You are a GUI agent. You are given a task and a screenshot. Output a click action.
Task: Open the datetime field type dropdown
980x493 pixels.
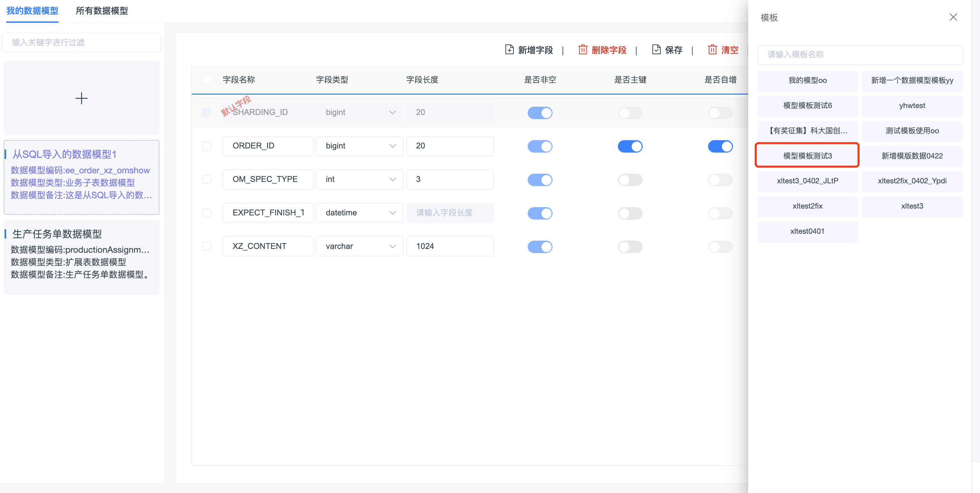(x=359, y=213)
